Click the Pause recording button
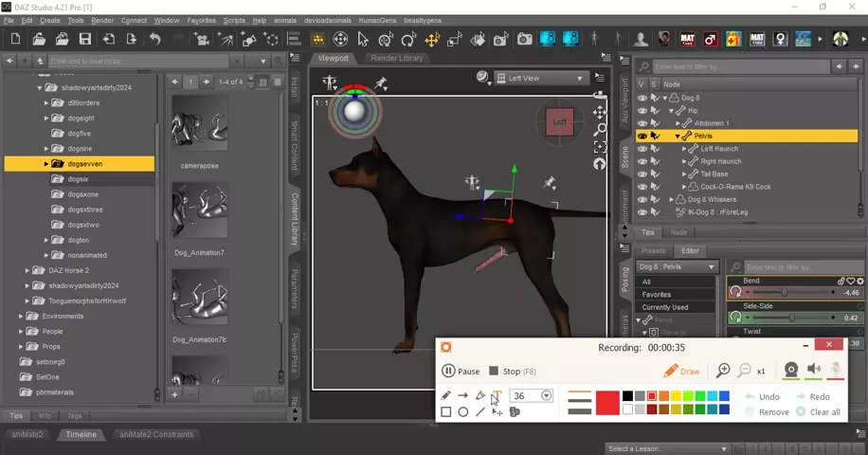The image size is (868, 455). 461,372
